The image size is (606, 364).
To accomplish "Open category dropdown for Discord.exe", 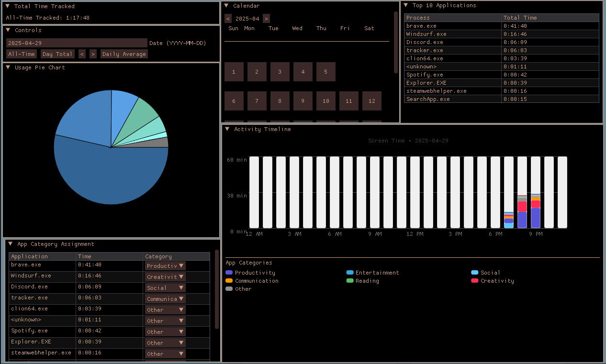I will click(x=165, y=288).
